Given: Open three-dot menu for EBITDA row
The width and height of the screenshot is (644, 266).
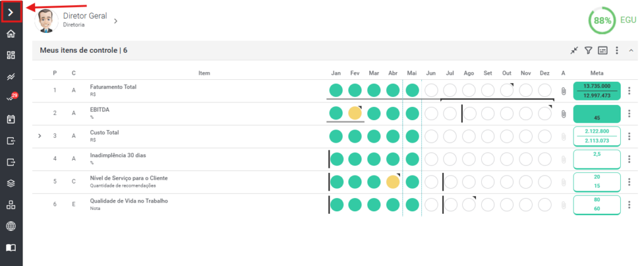Looking at the screenshot, I should point(629,114).
